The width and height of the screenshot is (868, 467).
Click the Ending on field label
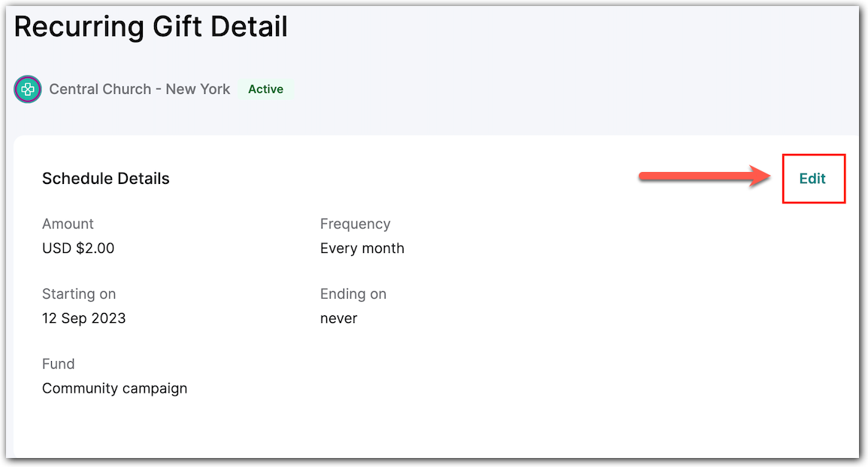(353, 294)
